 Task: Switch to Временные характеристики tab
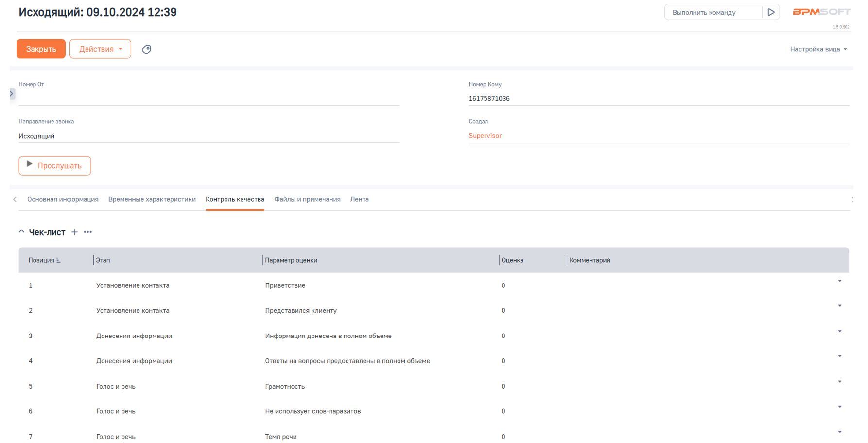click(x=152, y=199)
